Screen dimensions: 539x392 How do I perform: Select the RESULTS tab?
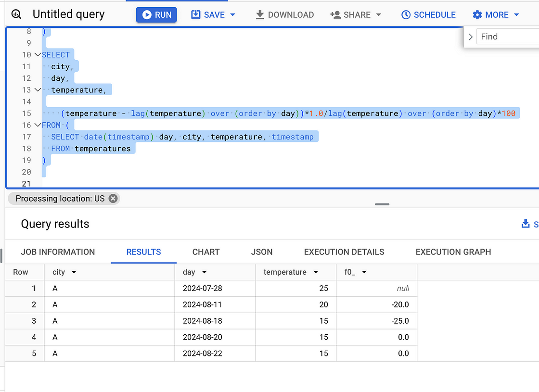coord(144,252)
